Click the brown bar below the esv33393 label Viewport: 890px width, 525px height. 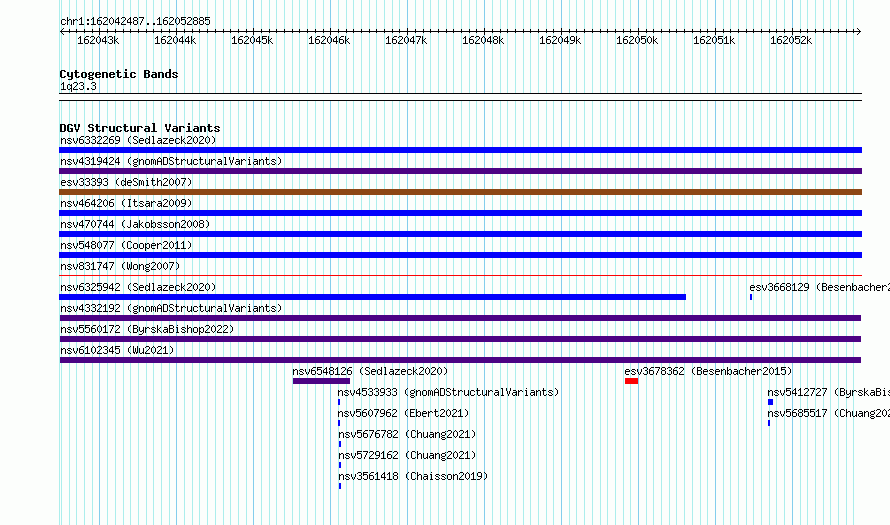point(460,192)
